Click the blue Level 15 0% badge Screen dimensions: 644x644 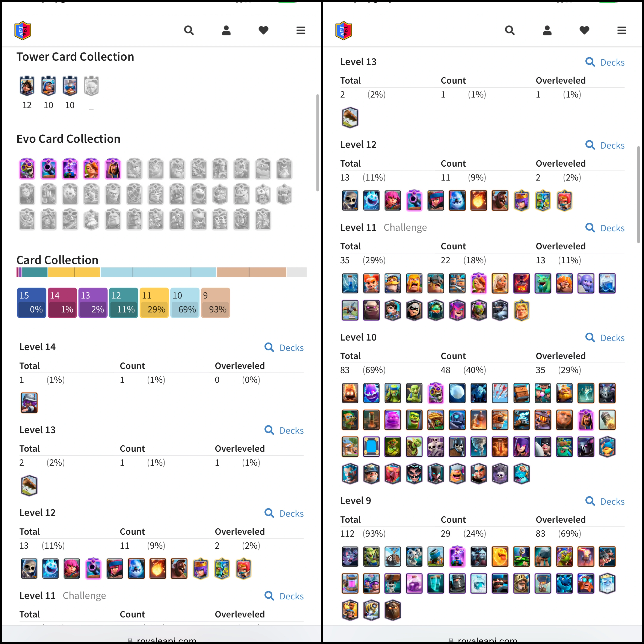tap(31, 302)
